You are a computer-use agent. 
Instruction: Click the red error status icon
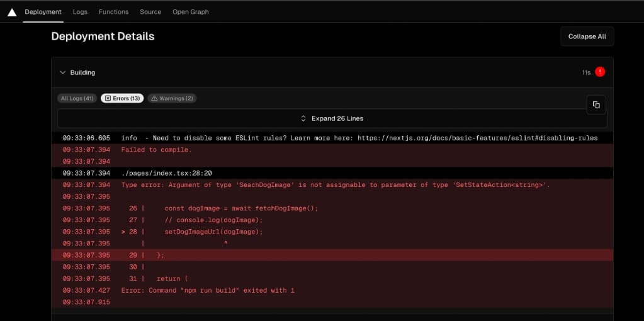tap(600, 72)
